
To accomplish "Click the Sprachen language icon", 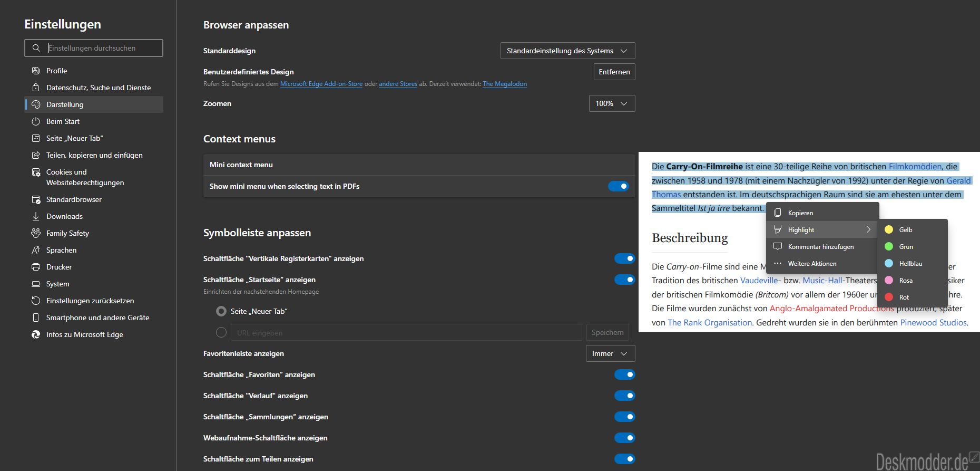I will (x=36, y=250).
